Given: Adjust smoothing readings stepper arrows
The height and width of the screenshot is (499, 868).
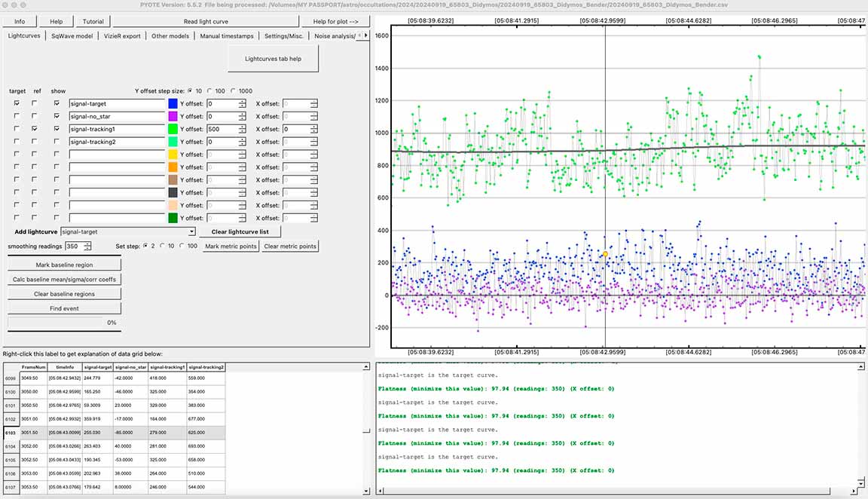Looking at the screenshot, I should pos(87,246).
